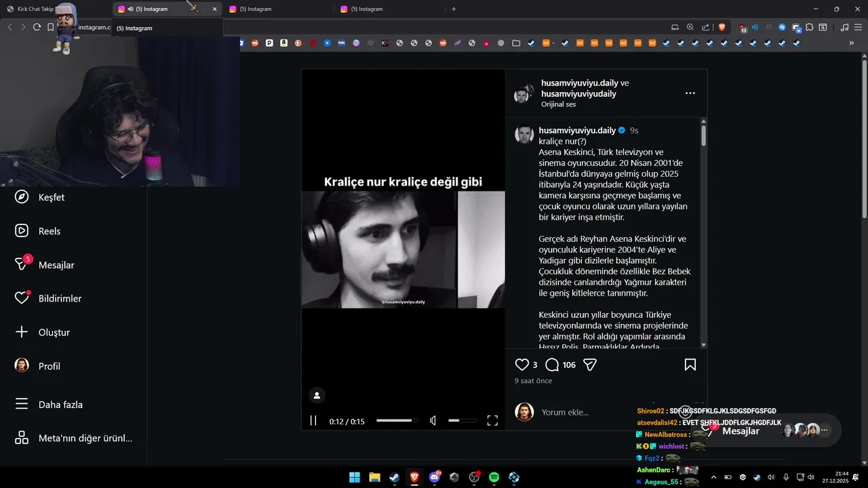Reload the page
This screenshot has width=868, height=488.
pos(37,27)
